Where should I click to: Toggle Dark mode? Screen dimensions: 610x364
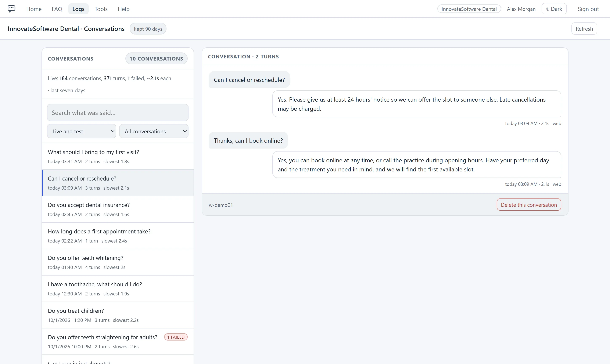(554, 9)
